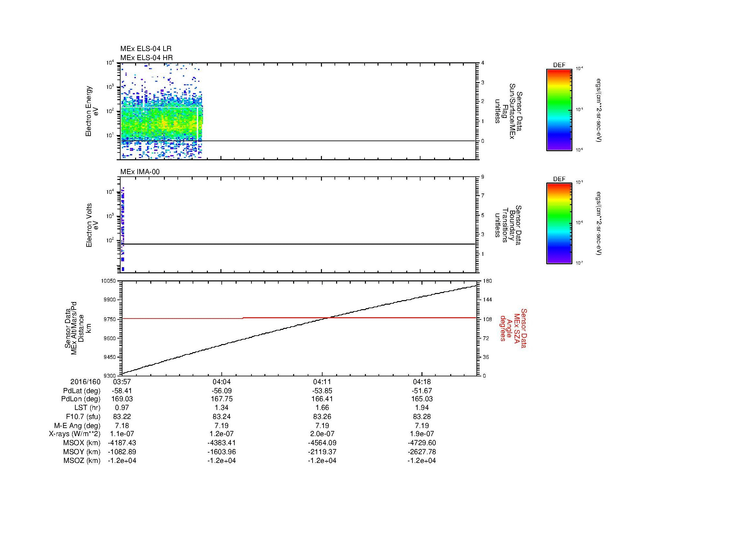Click PdLat value '-51.67'
Screen dimensions: 756x534
pyautogui.click(x=422, y=391)
